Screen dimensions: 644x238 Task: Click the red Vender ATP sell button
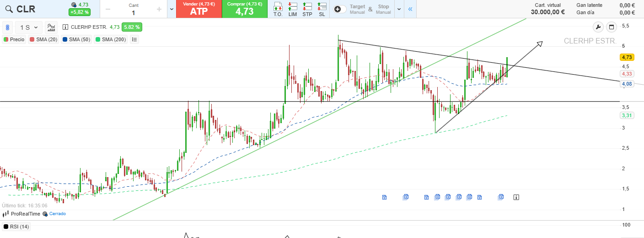(x=199, y=9)
